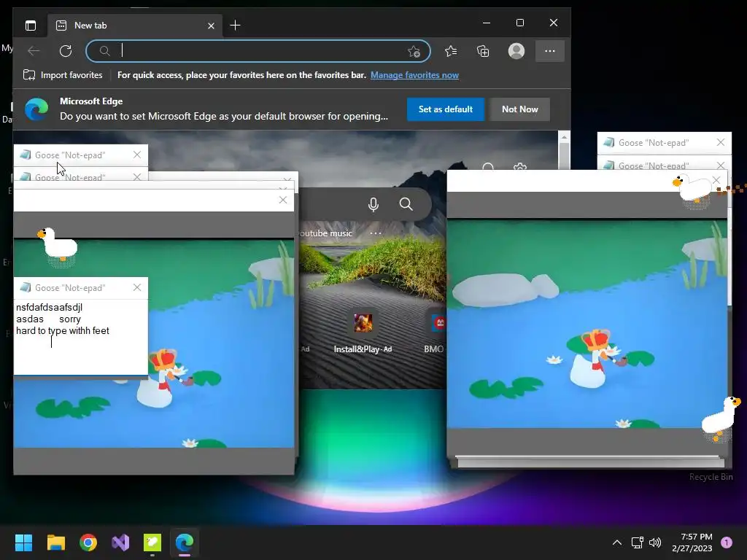Open a new tab with the plus button
The height and width of the screenshot is (560, 747).
(236, 26)
